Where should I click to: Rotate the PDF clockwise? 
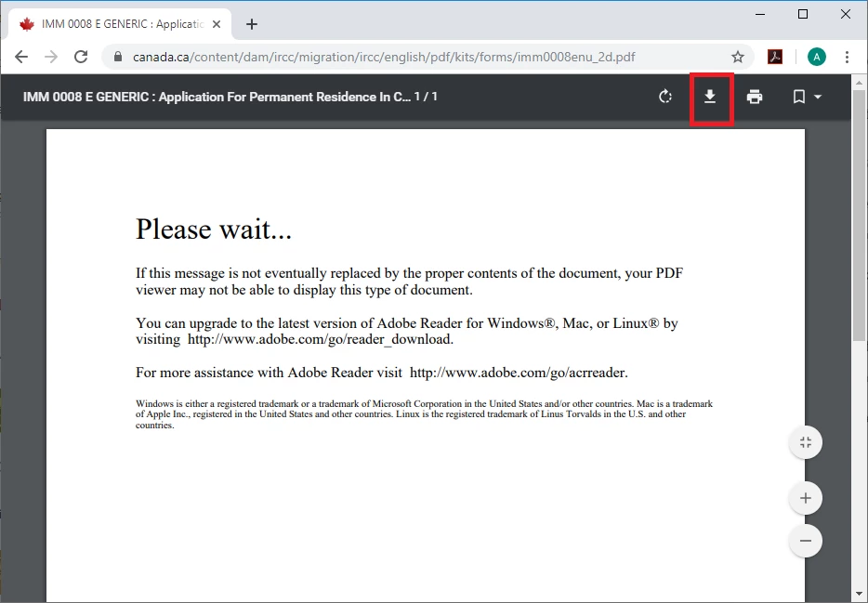coord(665,97)
